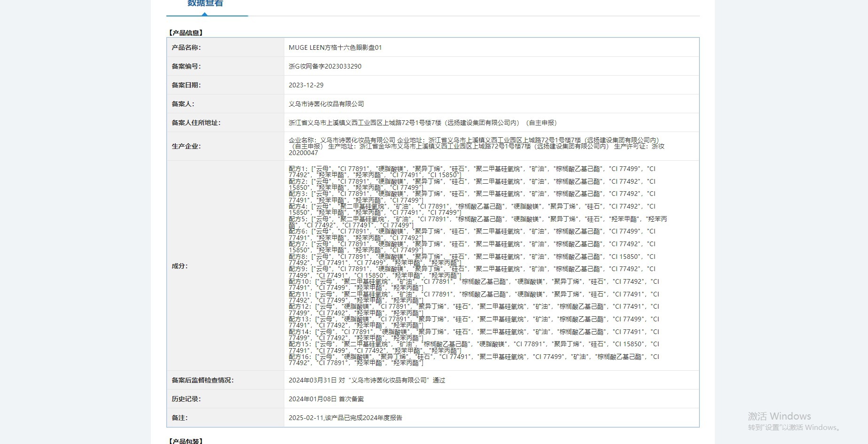
Task: Click filing number 浙G妆网备字2023033290
Action: tap(325, 66)
